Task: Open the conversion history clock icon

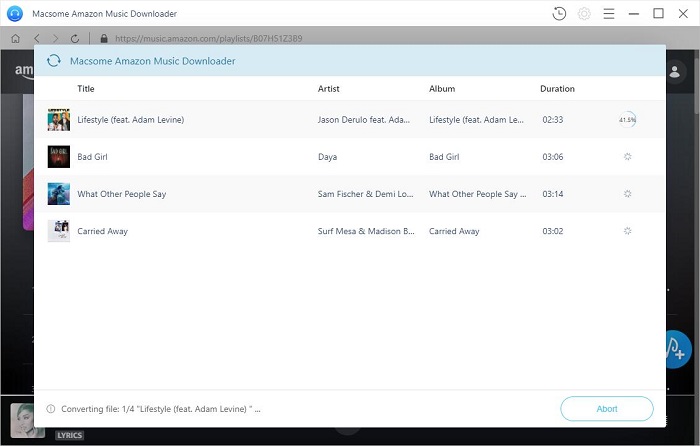Action: click(x=559, y=14)
